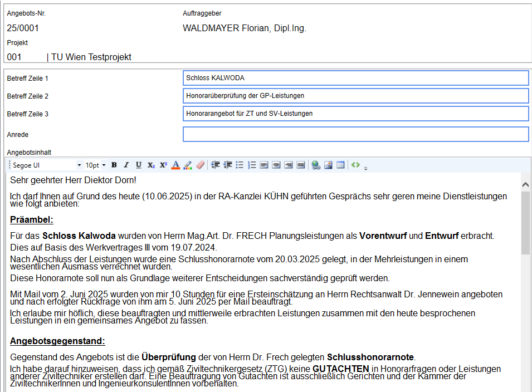Click the Betreff Zeile 1 field
532x392 pixels.
coord(355,78)
